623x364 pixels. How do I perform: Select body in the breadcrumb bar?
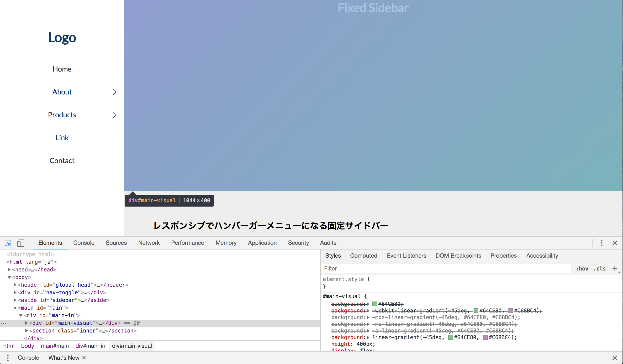[x=27, y=346]
